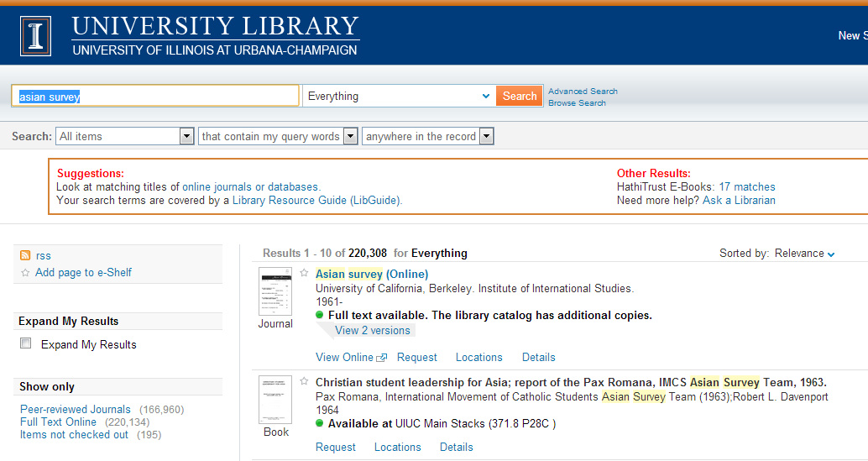Click Ask a Librarian link
868x461 pixels.
[739, 201]
